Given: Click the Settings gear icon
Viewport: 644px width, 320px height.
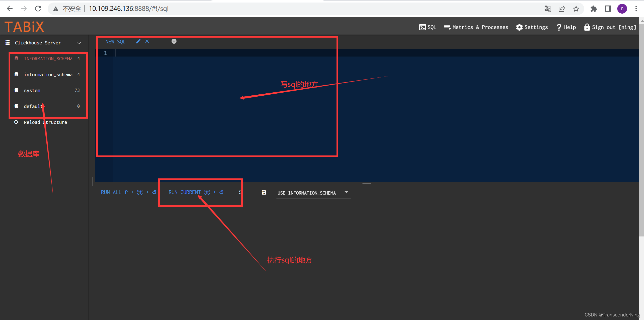Looking at the screenshot, I should (519, 27).
